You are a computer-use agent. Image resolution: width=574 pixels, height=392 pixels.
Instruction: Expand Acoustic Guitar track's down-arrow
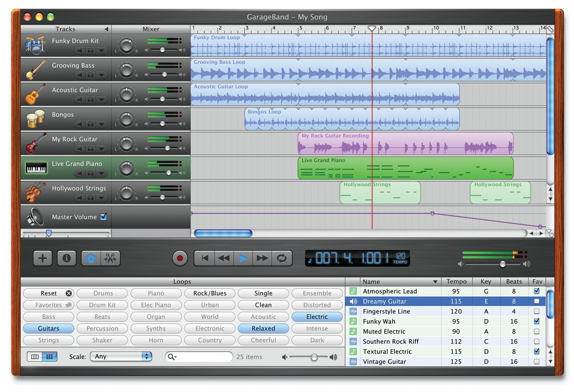tap(101, 99)
